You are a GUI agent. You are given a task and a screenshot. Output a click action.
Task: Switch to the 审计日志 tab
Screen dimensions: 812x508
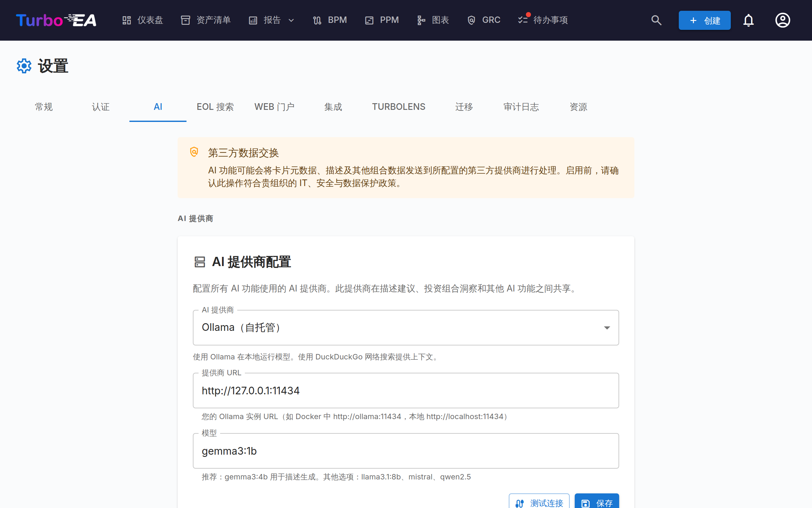[x=521, y=107]
